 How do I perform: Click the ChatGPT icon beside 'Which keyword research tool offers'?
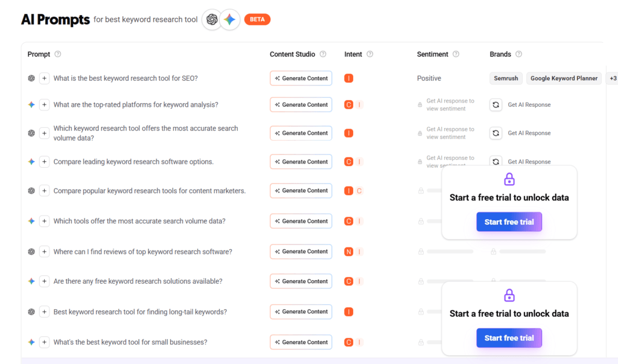31,133
